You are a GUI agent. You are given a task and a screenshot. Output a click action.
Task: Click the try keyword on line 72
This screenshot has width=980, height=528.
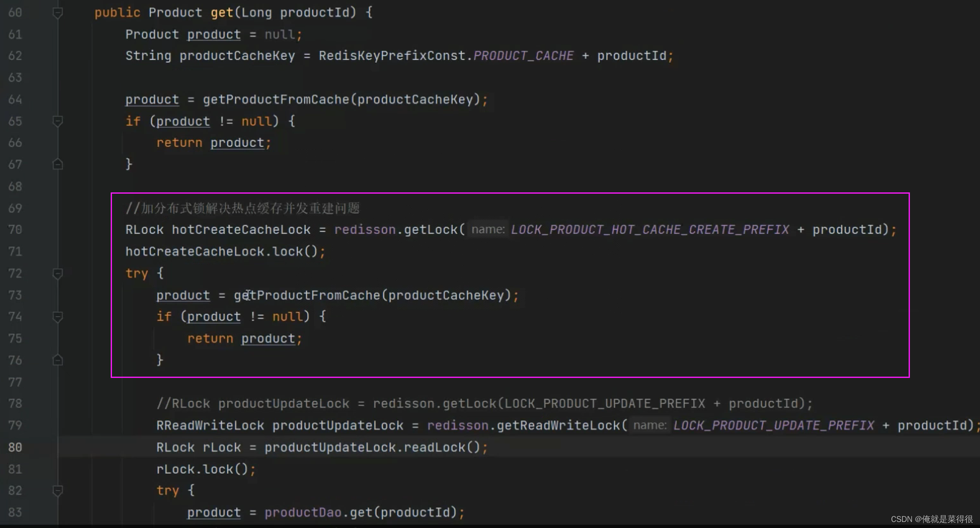[137, 273]
